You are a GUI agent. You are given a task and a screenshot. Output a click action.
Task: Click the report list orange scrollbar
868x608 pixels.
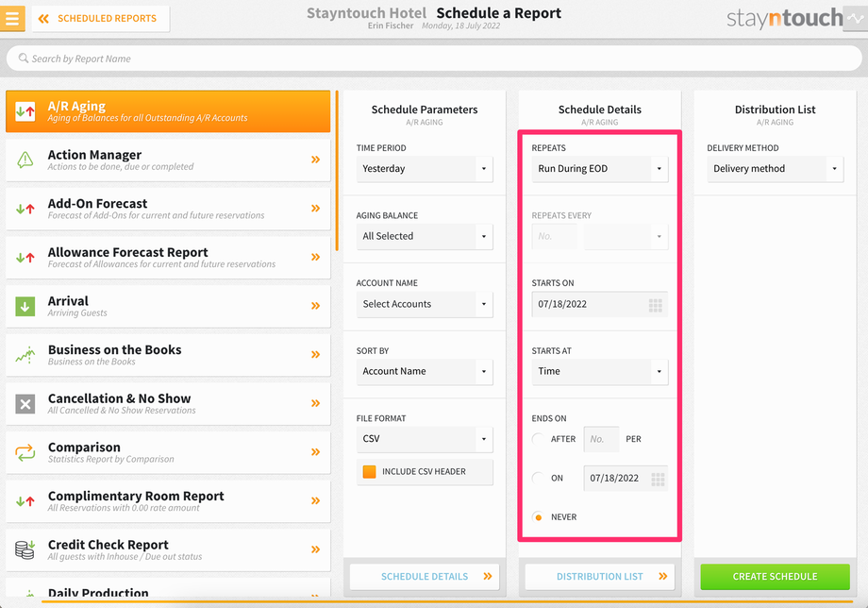coord(337,171)
